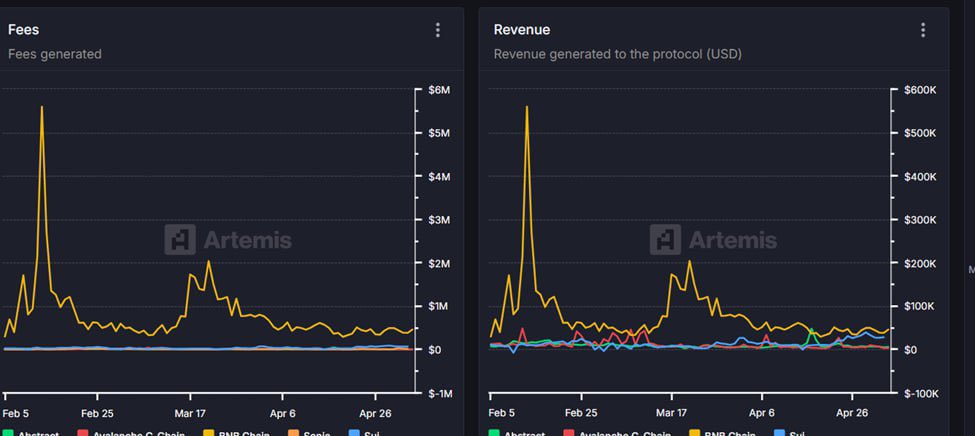Click Mar 17 date on Fees chart axis
The width and height of the screenshot is (975, 436).
[x=191, y=413]
